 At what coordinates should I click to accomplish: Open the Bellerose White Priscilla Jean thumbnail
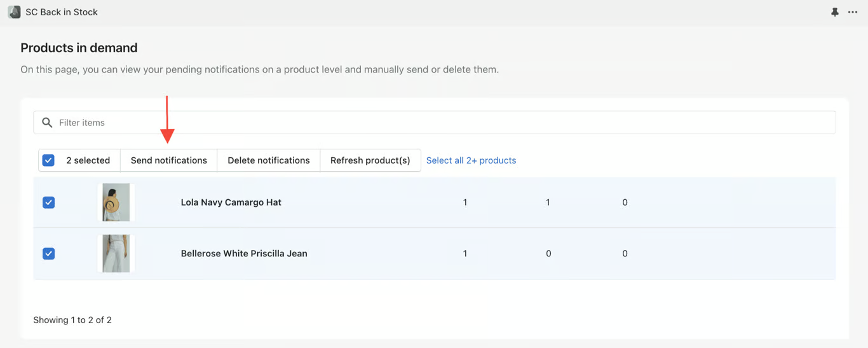pos(116,253)
